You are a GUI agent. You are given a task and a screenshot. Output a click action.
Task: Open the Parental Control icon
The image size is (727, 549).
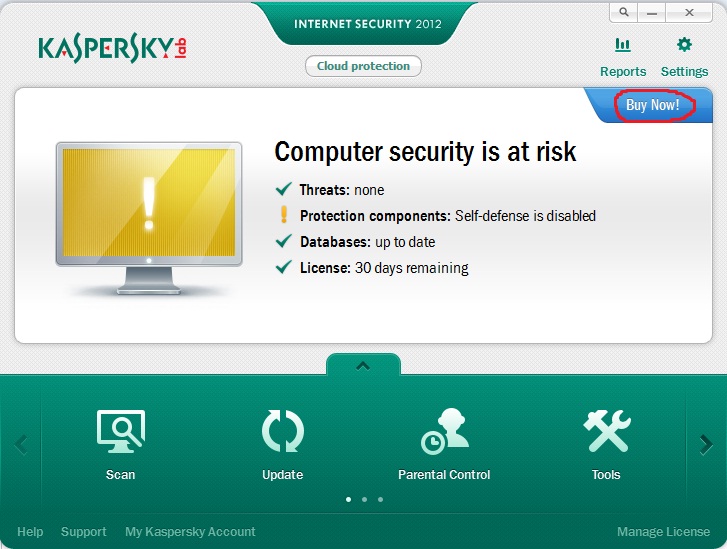pos(445,431)
